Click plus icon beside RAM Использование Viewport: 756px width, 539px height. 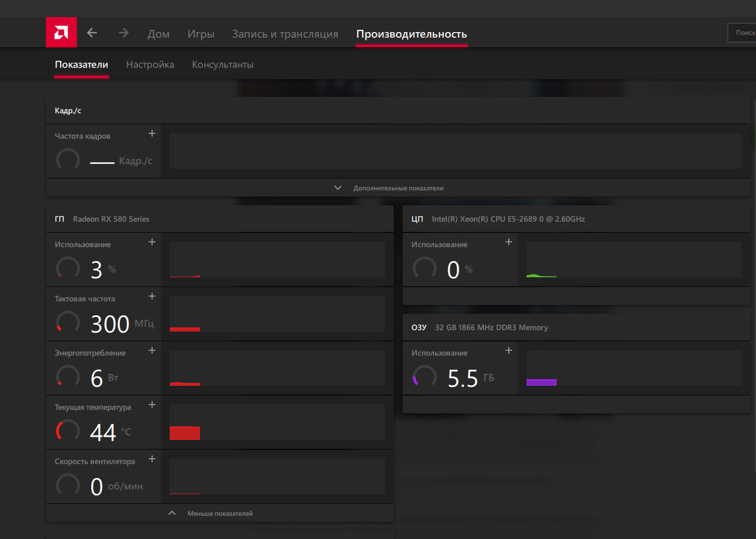[509, 351]
